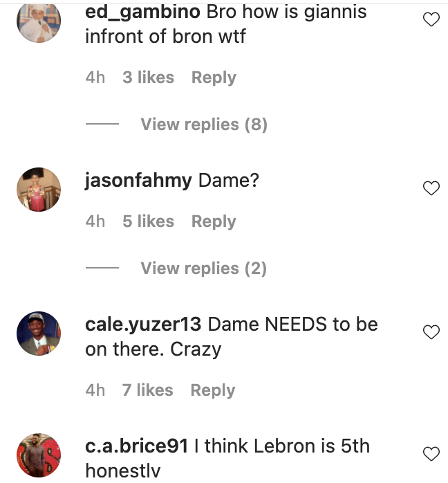This screenshot has height=483, width=448.
Task: View who gave 3 likes to ed_gambino
Action: (148, 78)
